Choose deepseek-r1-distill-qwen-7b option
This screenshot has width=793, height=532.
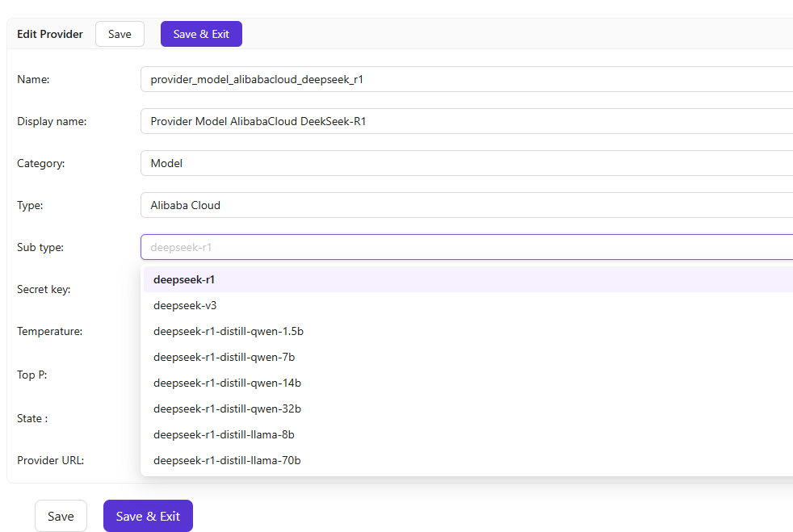pos(224,357)
